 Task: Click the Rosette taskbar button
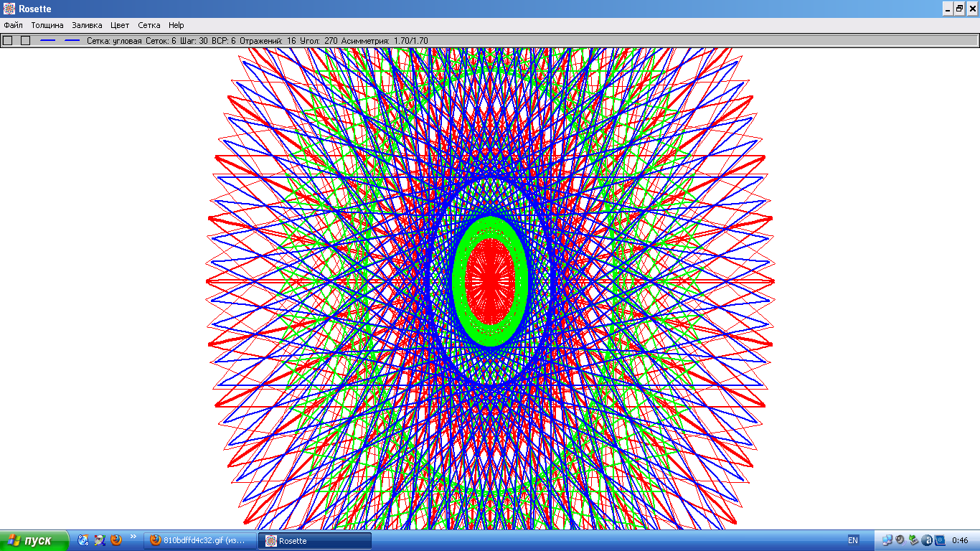[316, 541]
